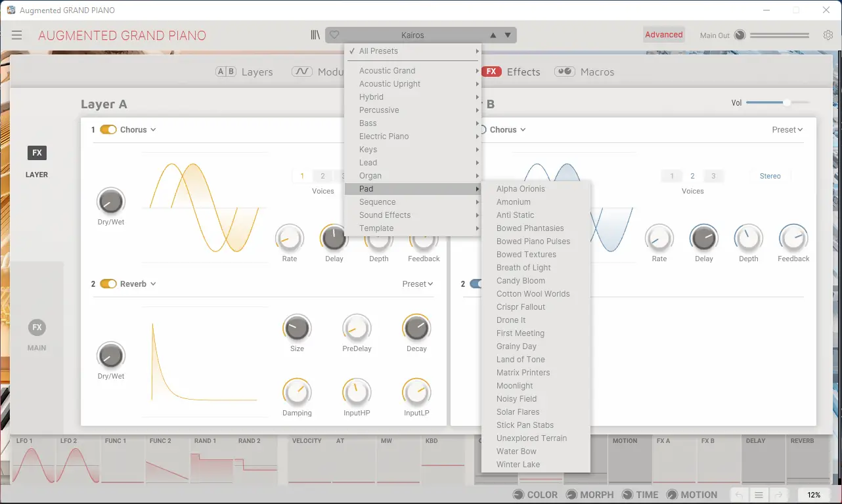Click the heart icon to favorite Kairos
This screenshot has width=842, height=504.
coord(334,35)
